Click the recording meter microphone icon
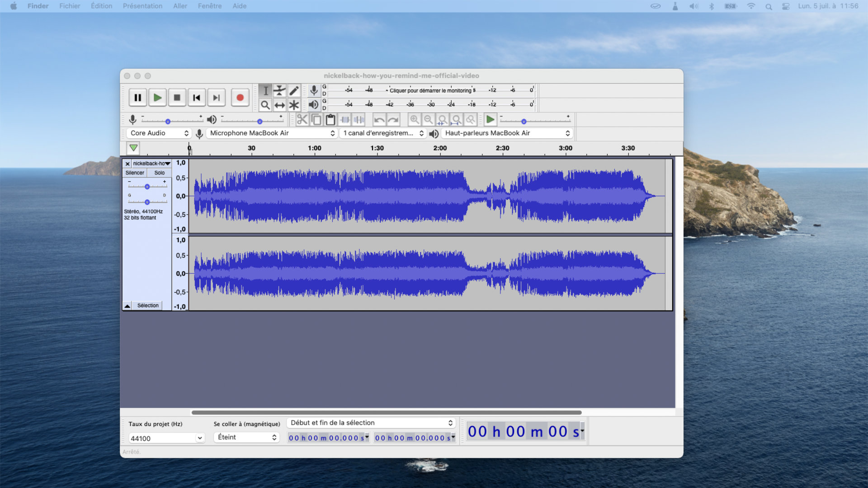 (x=314, y=91)
